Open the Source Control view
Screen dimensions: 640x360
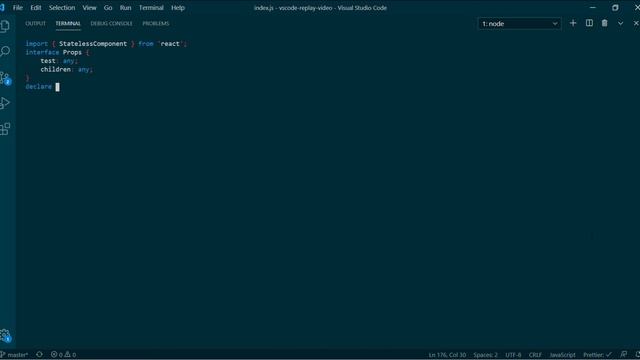point(5,78)
